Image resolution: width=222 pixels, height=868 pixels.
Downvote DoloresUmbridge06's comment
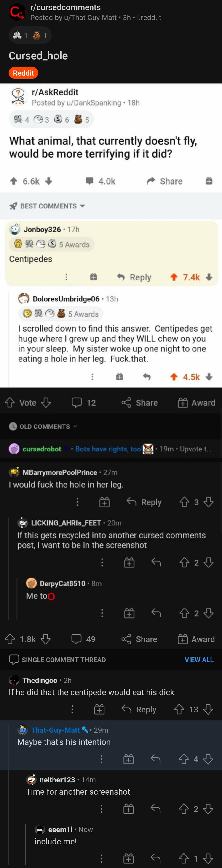[x=209, y=377]
